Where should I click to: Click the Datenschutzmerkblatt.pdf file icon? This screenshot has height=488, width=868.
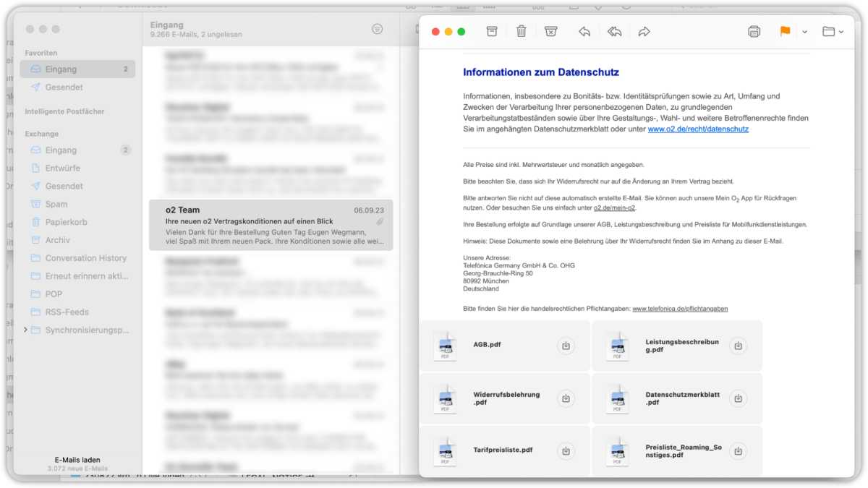[618, 399]
